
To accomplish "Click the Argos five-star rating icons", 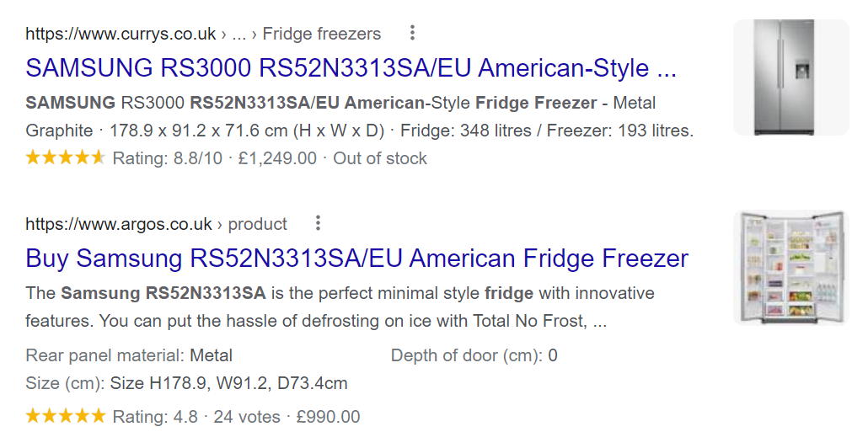I will point(66,416).
